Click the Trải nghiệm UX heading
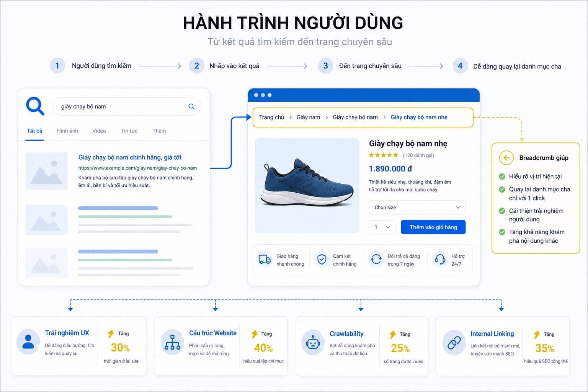Screen dimensions: 588x392 (x=67, y=333)
